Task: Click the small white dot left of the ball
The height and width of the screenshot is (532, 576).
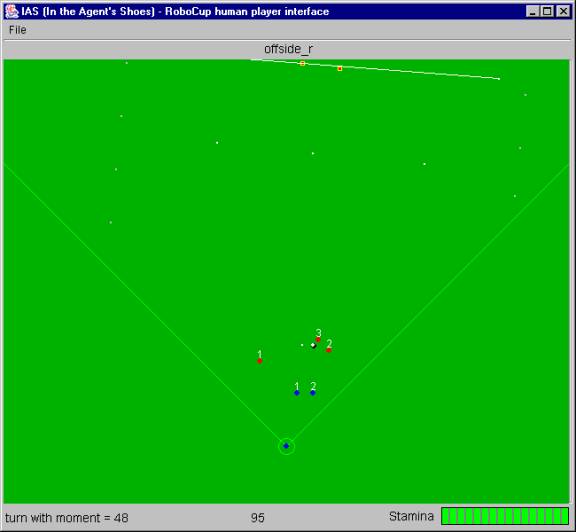Action: point(302,345)
